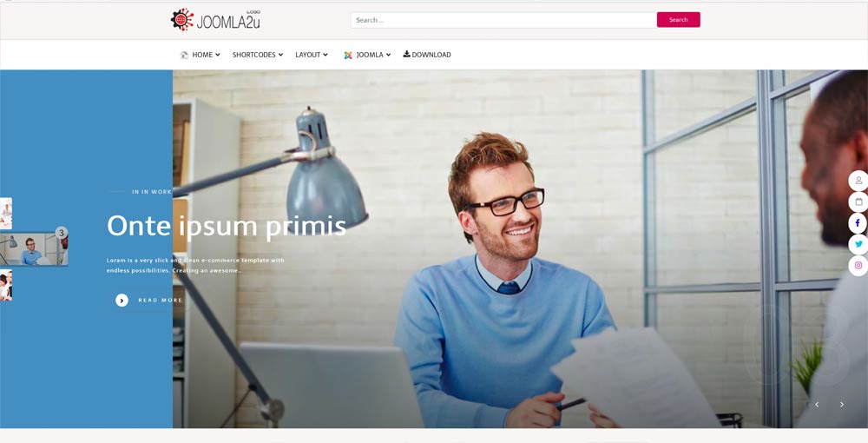Image resolution: width=868 pixels, height=443 pixels.
Task: Open the Twitter social icon
Action: tap(858, 244)
